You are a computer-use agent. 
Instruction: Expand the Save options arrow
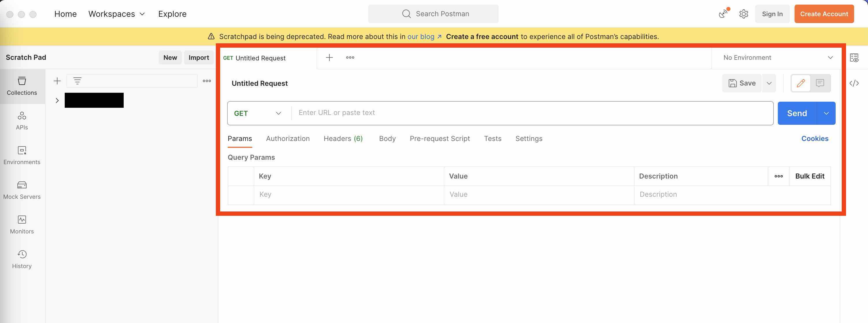769,83
